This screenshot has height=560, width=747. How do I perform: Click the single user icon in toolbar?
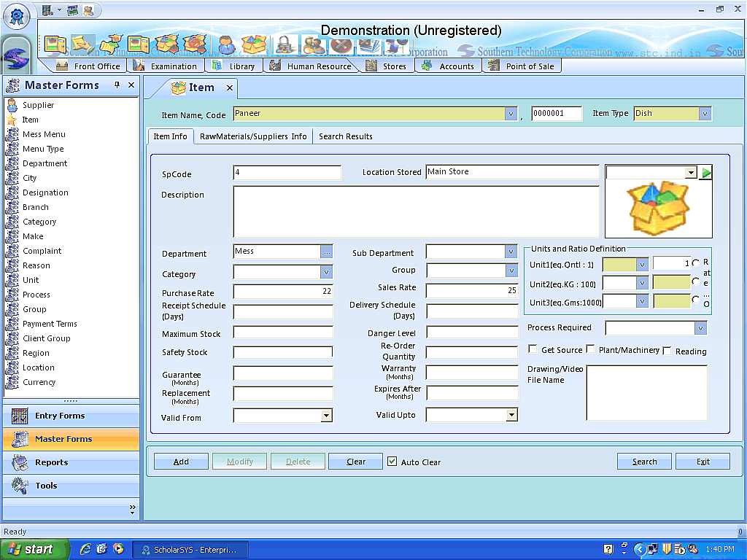click(x=226, y=44)
